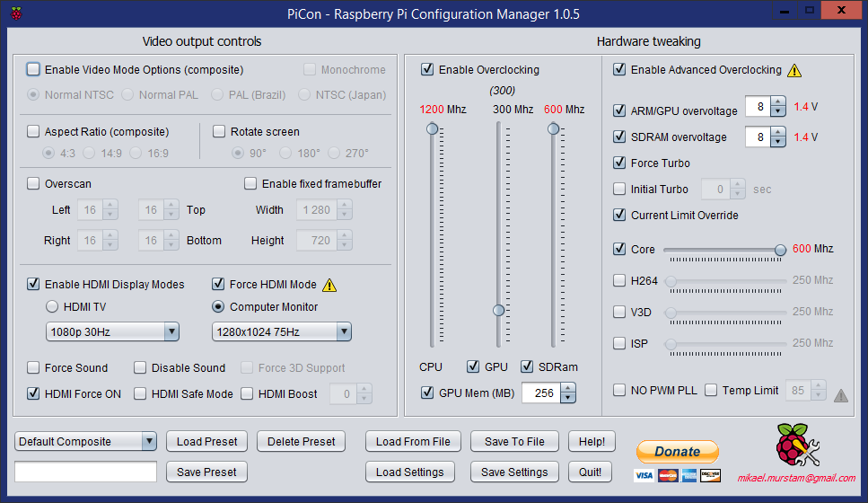Viewport: 868px width, 503px height.
Task: Enable HDMI Boost checkbox
Action: 247,393
